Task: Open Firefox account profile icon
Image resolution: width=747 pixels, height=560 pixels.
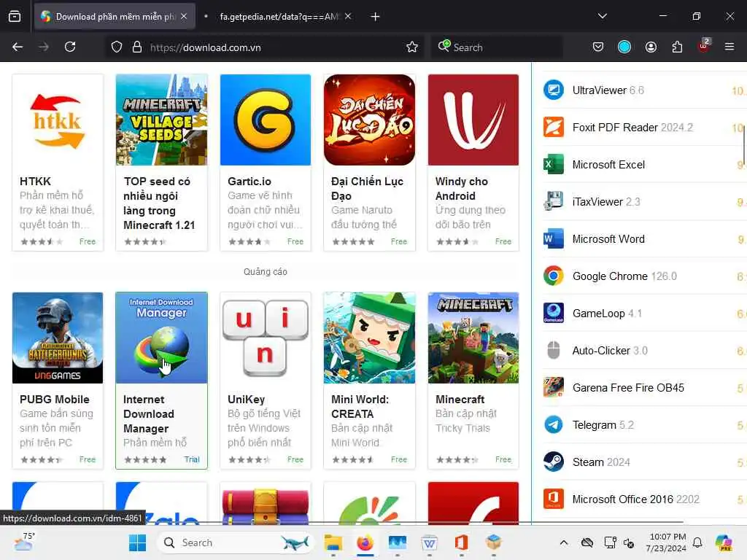Action: (651, 47)
